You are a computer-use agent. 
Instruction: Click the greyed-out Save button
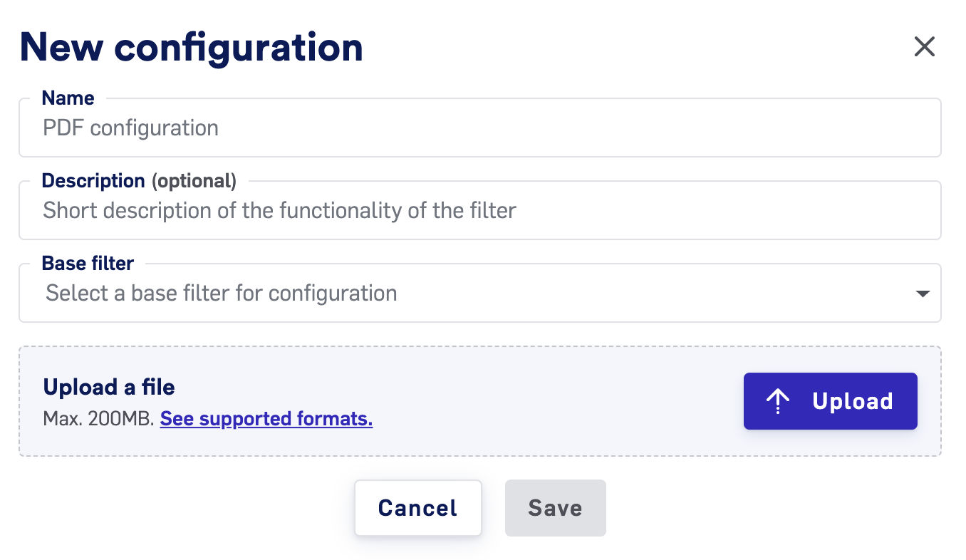pos(555,508)
